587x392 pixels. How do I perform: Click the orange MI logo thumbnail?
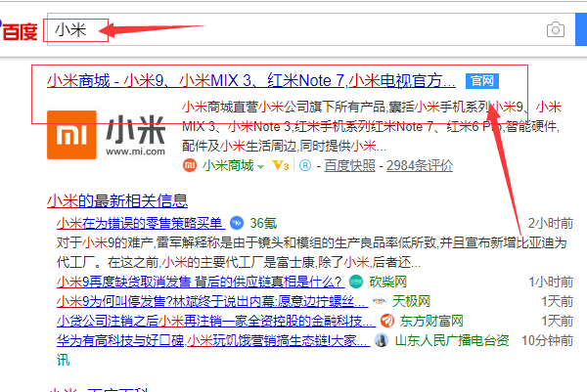click(x=71, y=135)
